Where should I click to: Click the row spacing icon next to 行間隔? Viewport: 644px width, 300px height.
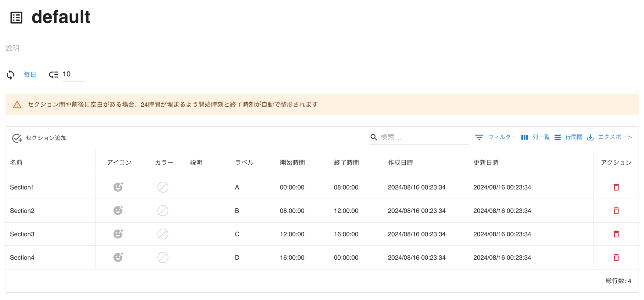click(558, 137)
